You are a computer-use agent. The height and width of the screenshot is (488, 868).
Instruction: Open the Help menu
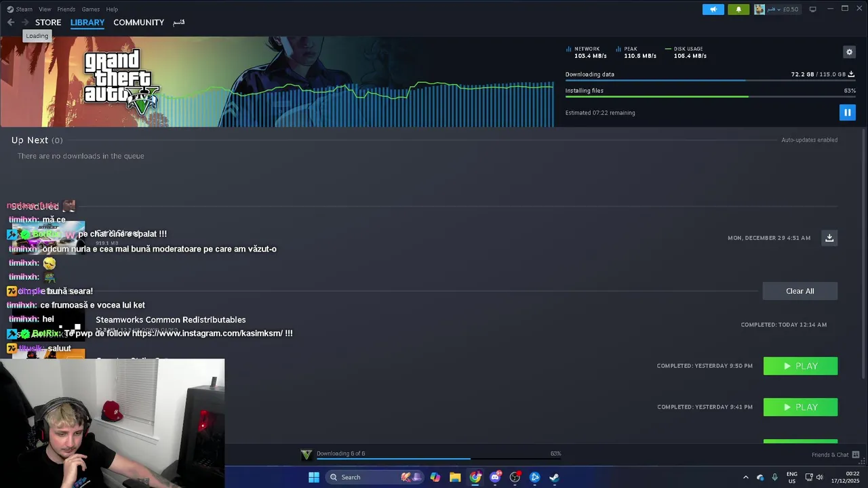(x=112, y=9)
